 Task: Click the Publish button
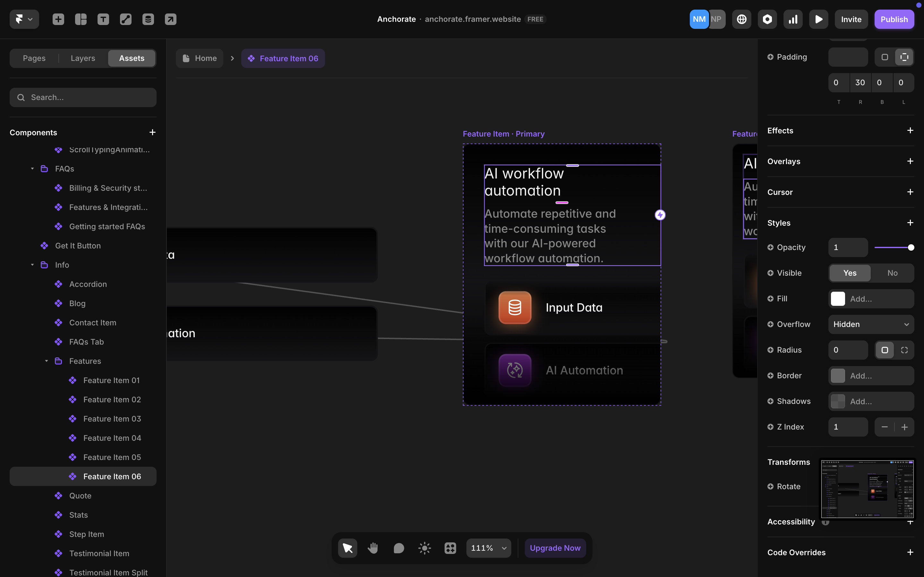pos(894,19)
